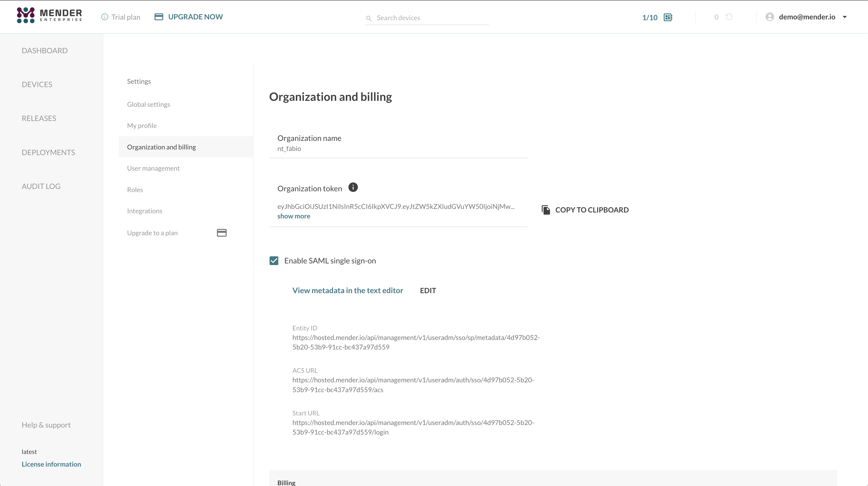This screenshot has height=486, width=868.
Task: Click card icon beside Upgrade to a plan
Action: point(221,233)
